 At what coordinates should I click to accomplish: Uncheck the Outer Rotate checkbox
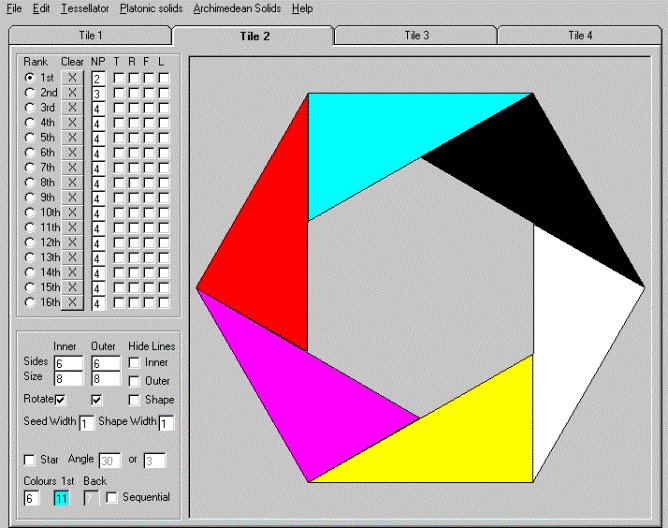pyautogui.click(x=96, y=400)
